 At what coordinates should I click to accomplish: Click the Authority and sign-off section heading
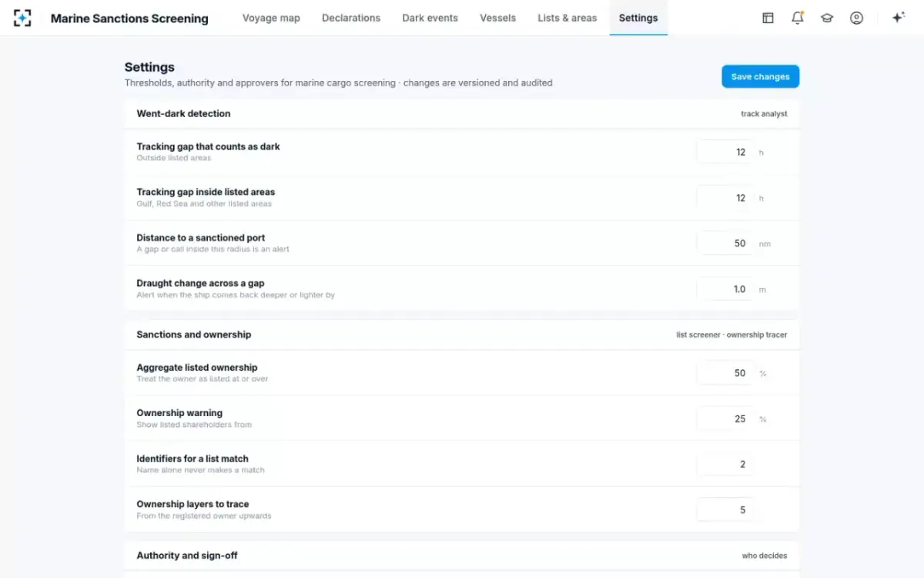[188, 556]
